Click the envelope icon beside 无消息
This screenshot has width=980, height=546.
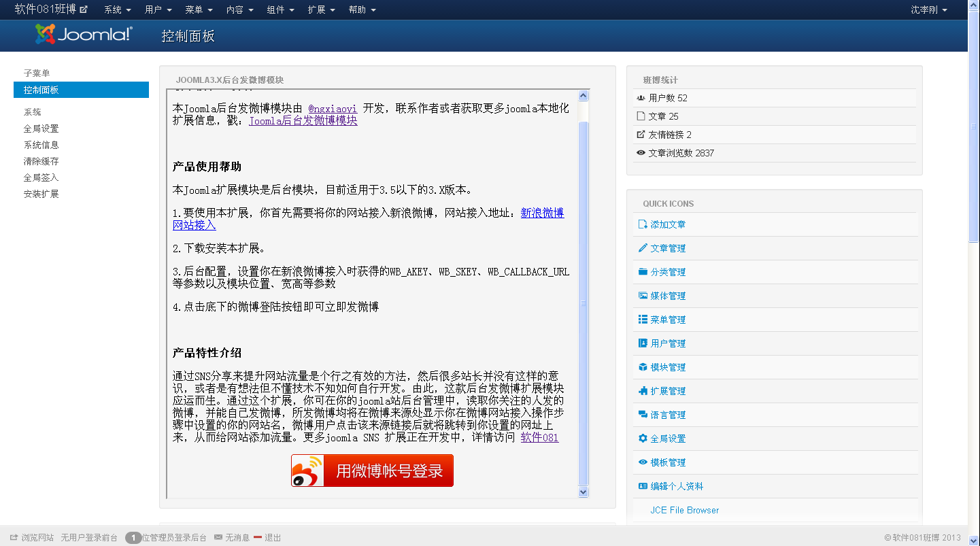pos(218,537)
